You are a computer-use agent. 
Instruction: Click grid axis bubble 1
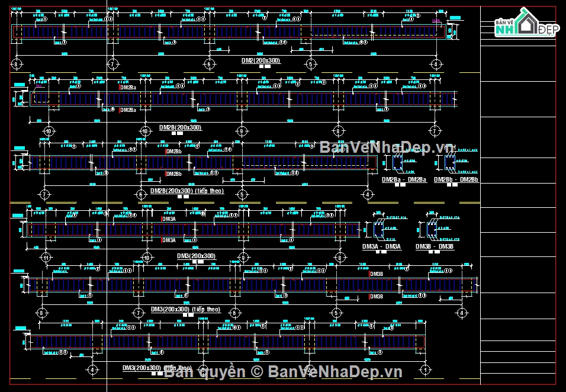point(425,370)
